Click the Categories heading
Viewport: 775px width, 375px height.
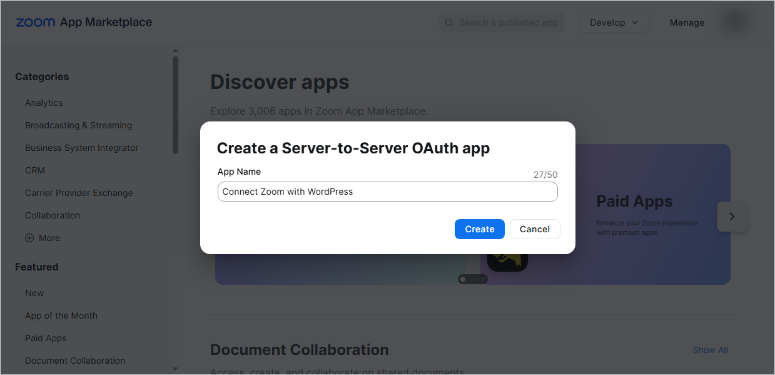coord(42,77)
